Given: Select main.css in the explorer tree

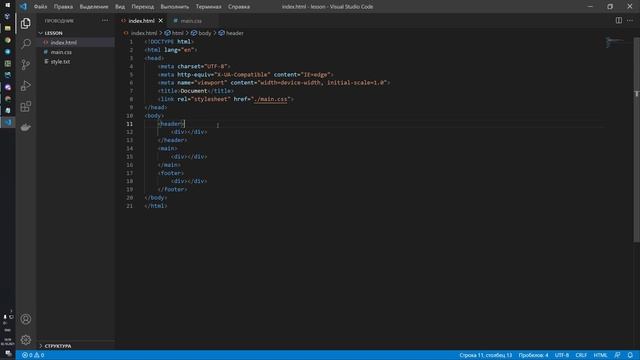Looking at the screenshot, I should [x=61, y=52].
